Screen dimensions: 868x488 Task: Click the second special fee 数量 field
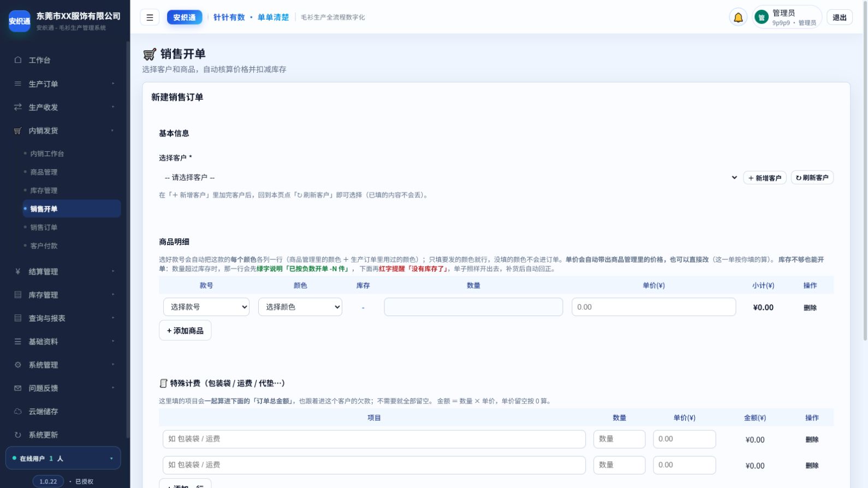pyautogui.click(x=619, y=465)
